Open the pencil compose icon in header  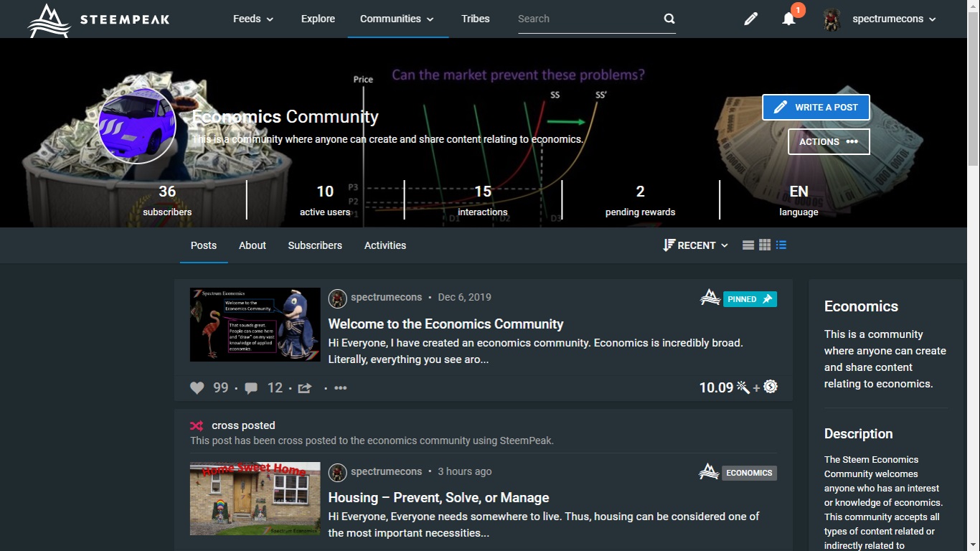(x=751, y=19)
